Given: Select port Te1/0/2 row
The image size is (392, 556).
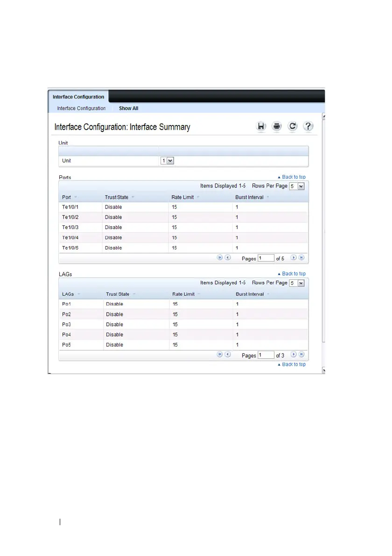Looking at the screenshot, I should (183, 217).
